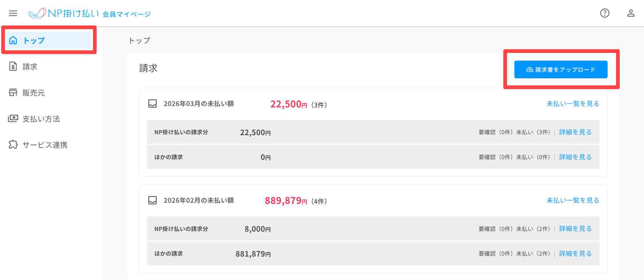644x280 pixels.
Task: Click 詳細を見る for March NP掛け払いの請求分
Action: [575, 132]
